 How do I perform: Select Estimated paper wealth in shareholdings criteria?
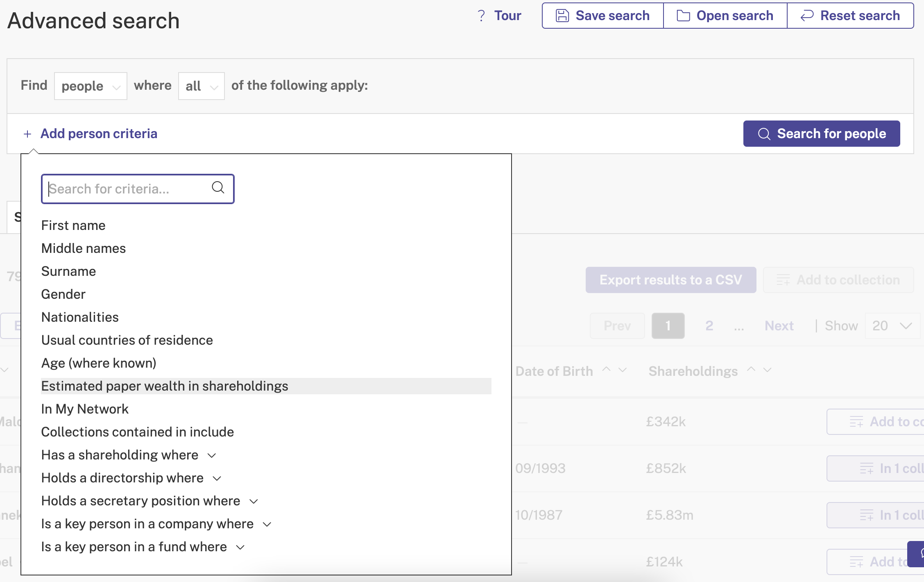(164, 386)
